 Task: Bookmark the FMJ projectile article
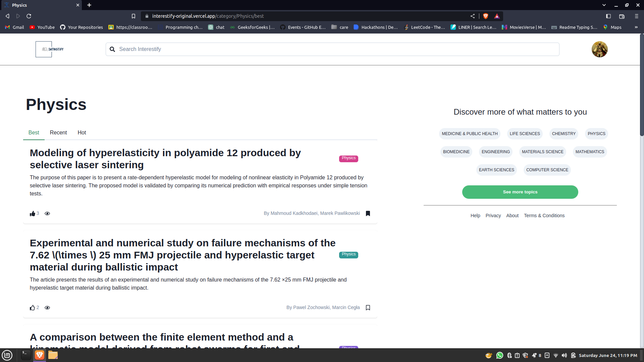368,308
